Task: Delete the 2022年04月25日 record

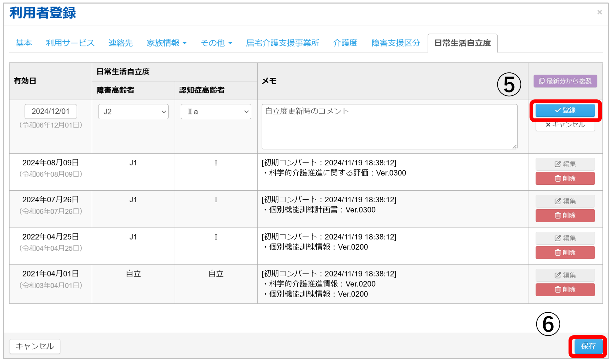Action: click(565, 252)
